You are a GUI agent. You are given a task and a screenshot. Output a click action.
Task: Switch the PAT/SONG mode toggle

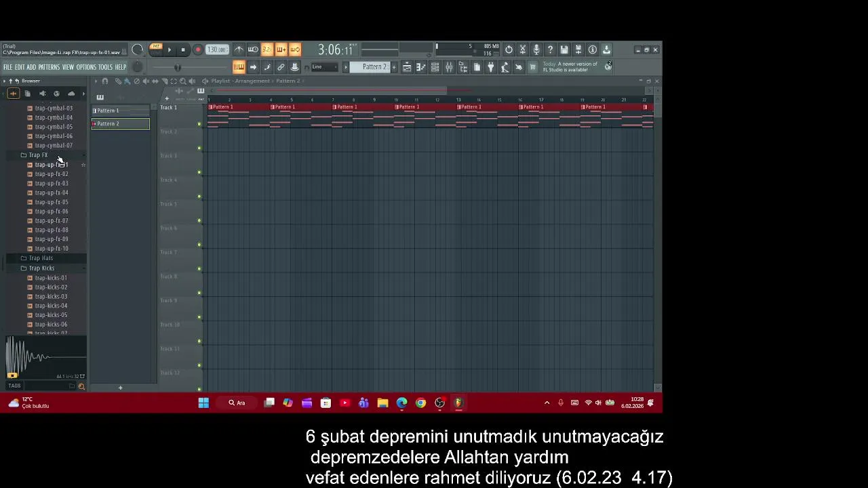click(156, 49)
